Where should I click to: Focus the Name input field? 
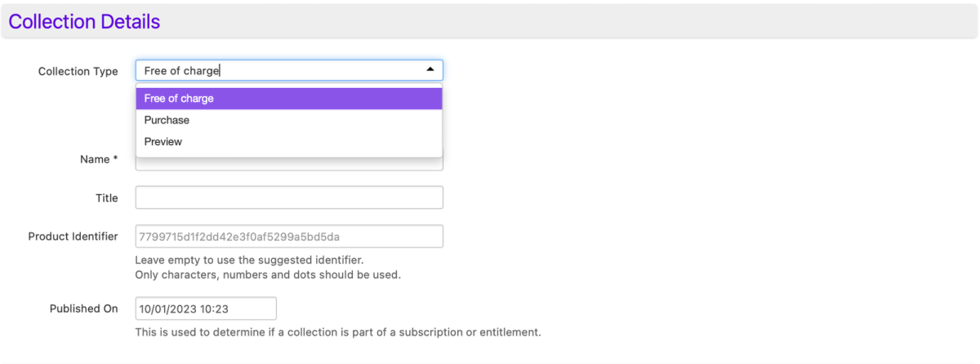(288, 164)
